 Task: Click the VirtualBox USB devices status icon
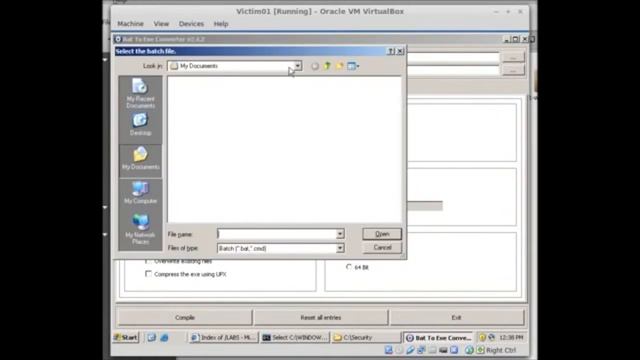(x=410, y=350)
